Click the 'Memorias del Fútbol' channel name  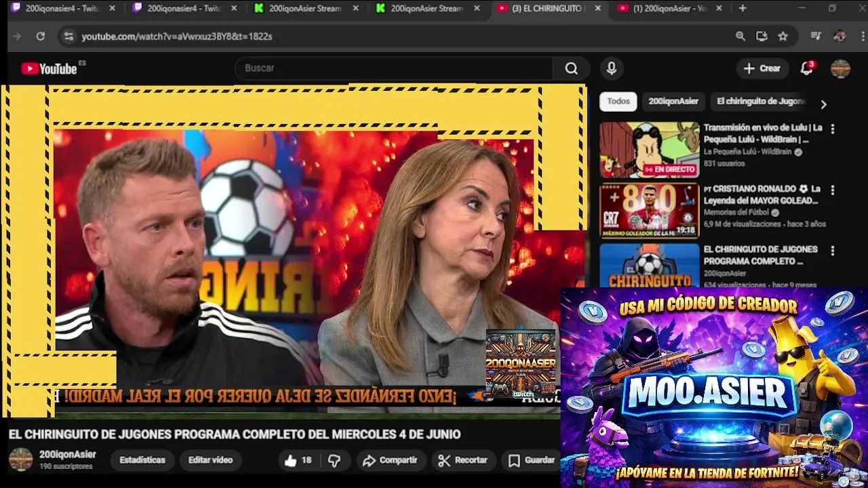click(x=736, y=212)
